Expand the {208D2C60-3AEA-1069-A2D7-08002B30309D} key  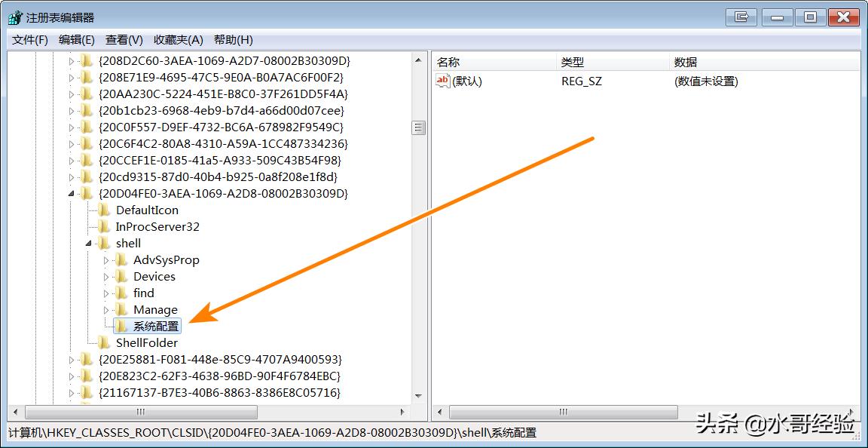pos(72,61)
